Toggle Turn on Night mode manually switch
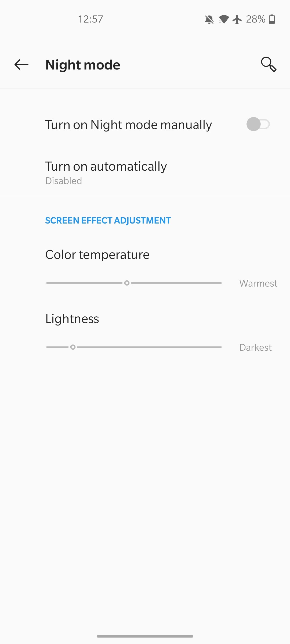 pyautogui.click(x=258, y=124)
